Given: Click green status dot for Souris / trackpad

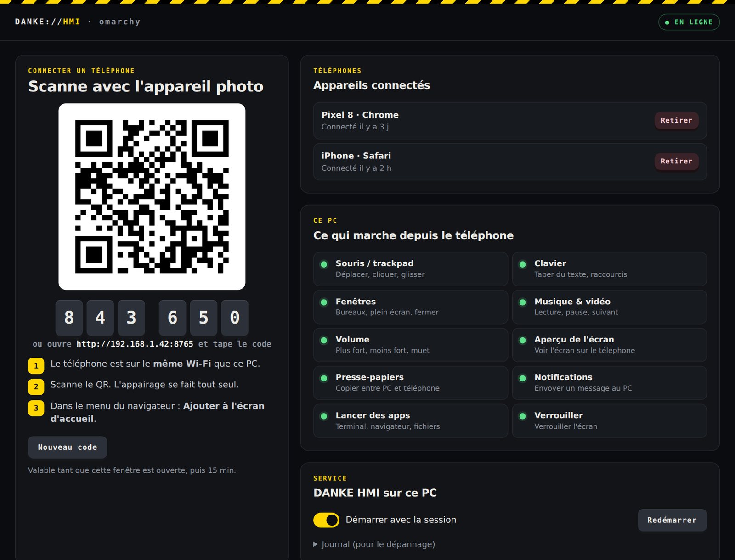Looking at the screenshot, I should point(324,264).
